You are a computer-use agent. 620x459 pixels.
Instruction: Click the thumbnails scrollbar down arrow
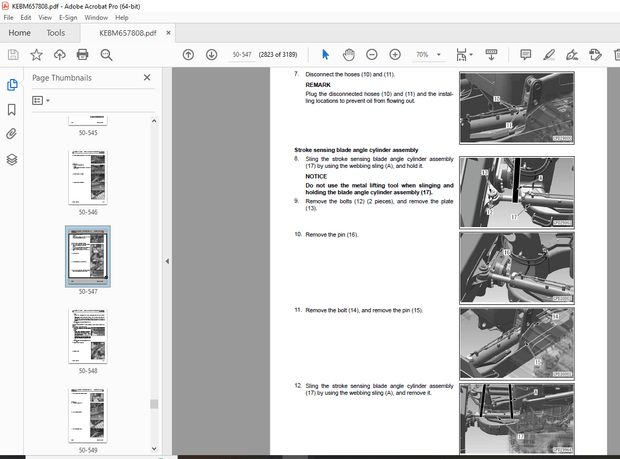(154, 449)
